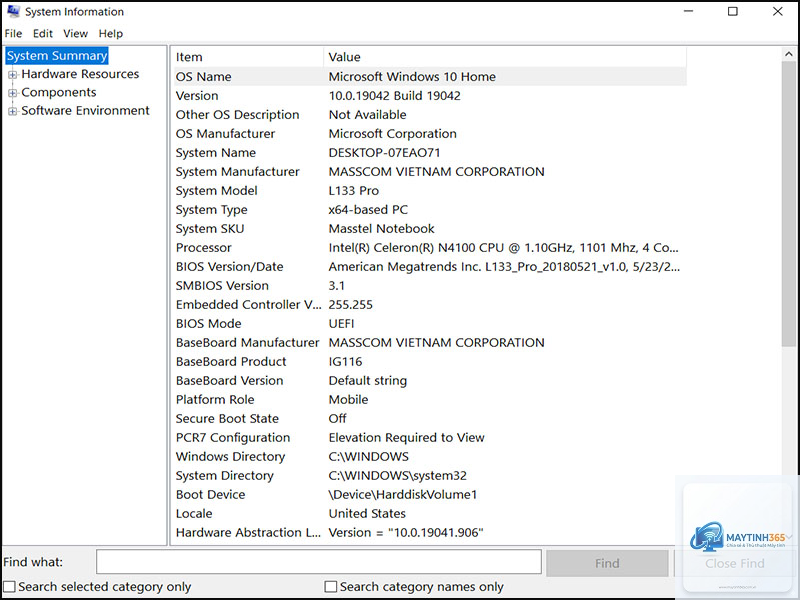Select the Platform Role item
800x600 pixels.
pos(215,399)
